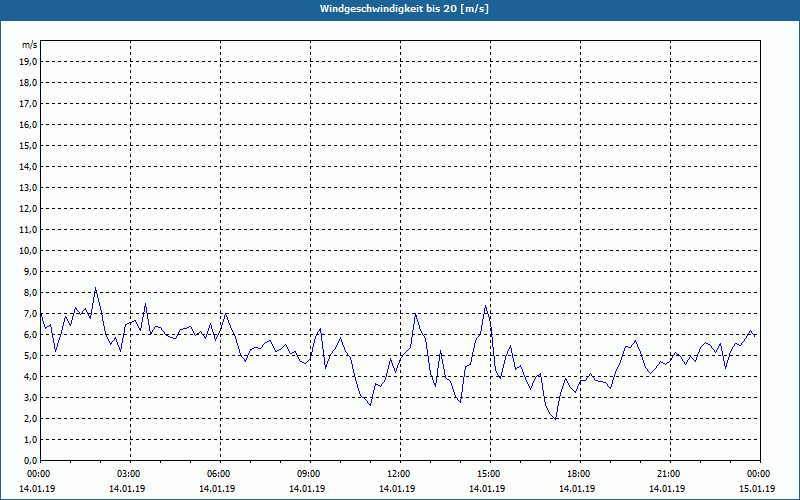Click the '4,0' y-axis value
This screenshot has width=800, height=500.
pos(30,377)
